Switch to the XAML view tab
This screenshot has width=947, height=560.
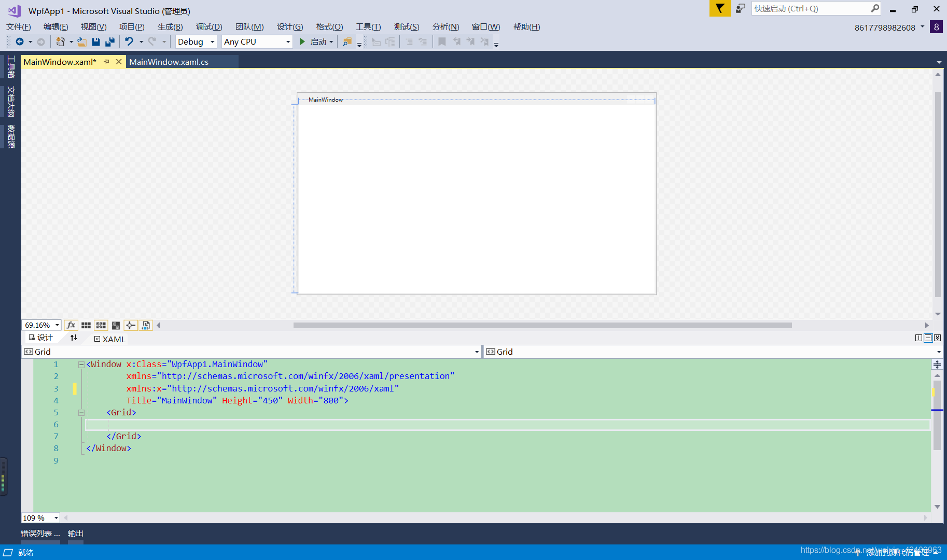click(110, 339)
